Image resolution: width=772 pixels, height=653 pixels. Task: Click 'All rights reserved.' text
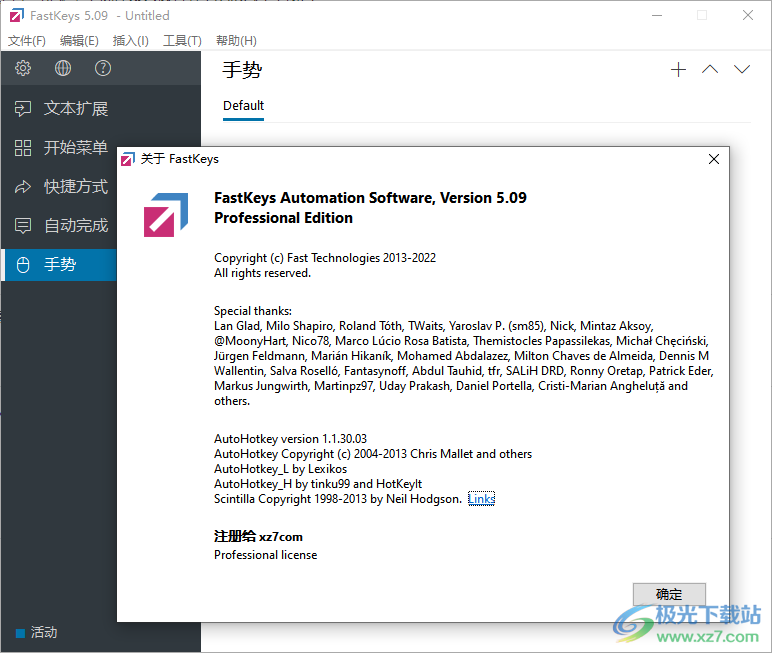click(x=262, y=273)
